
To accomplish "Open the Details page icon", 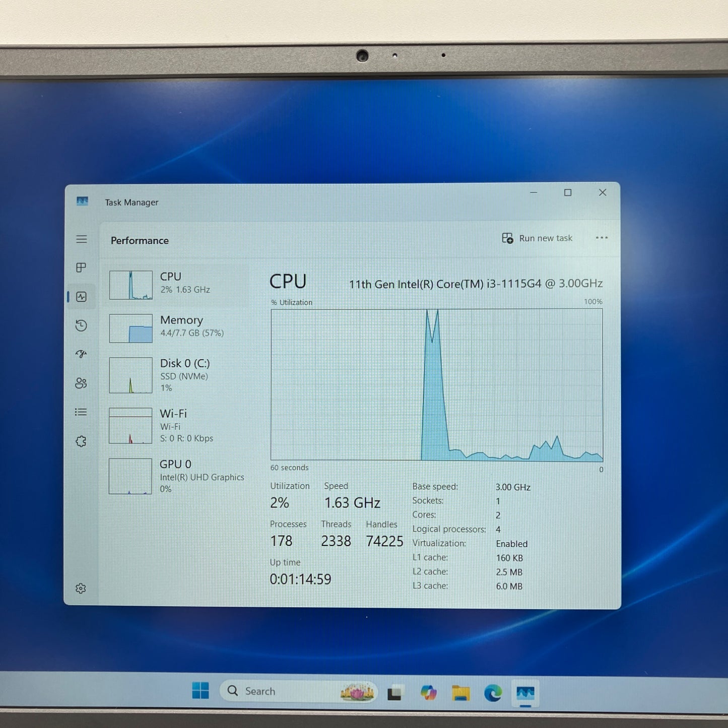I will click(x=81, y=412).
